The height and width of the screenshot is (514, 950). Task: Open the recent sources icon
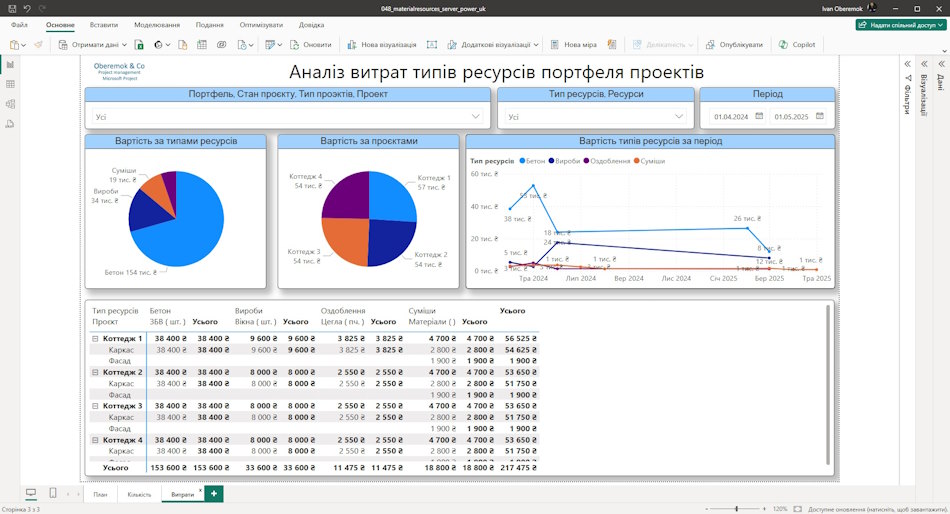pos(242,45)
